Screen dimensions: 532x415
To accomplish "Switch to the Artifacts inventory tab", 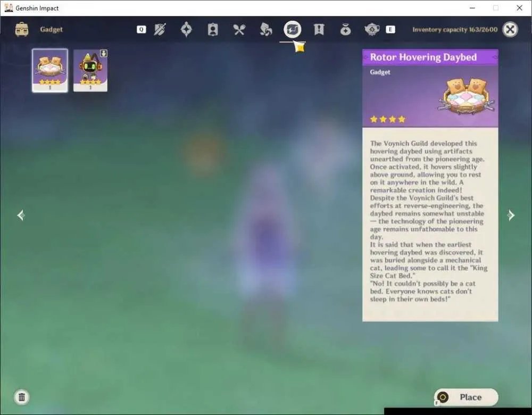I will click(x=186, y=29).
